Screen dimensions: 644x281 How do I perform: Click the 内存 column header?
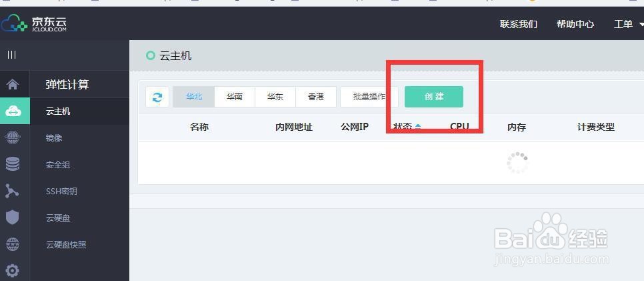coord(516,127)
